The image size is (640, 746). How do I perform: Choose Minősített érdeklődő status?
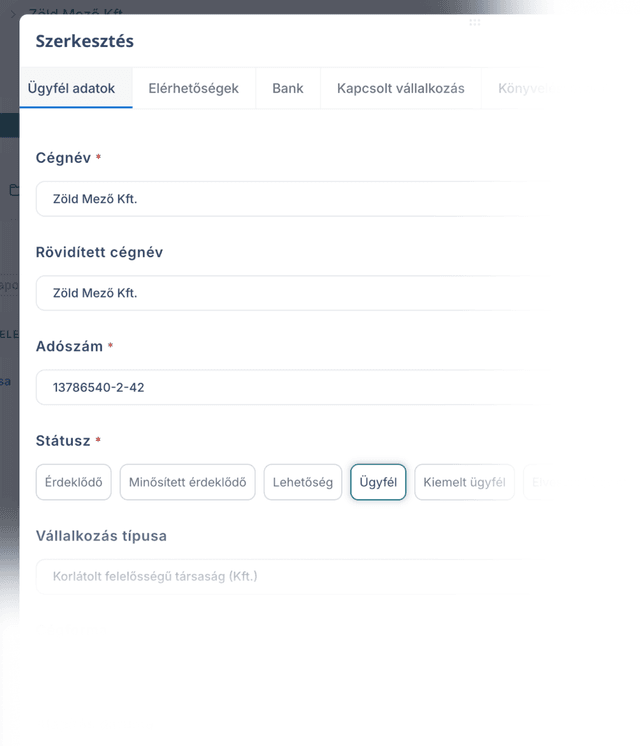click(187, 482)
